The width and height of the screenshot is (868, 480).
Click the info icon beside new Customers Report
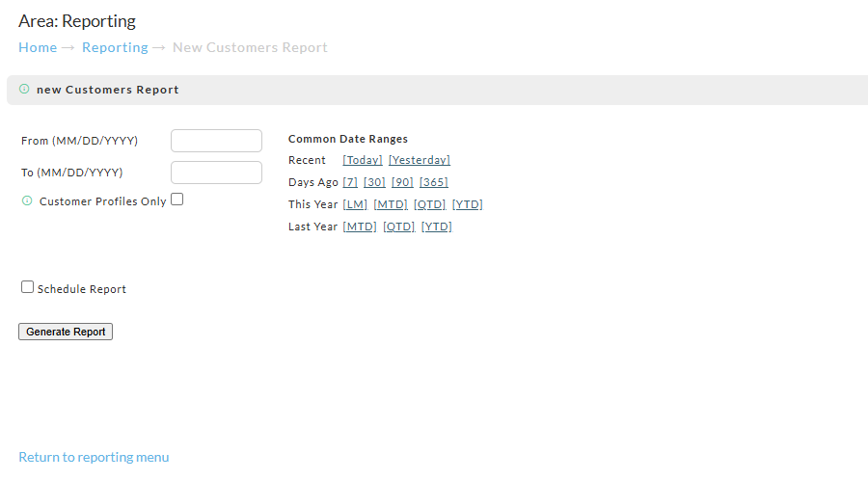click(x=24, y=89)
